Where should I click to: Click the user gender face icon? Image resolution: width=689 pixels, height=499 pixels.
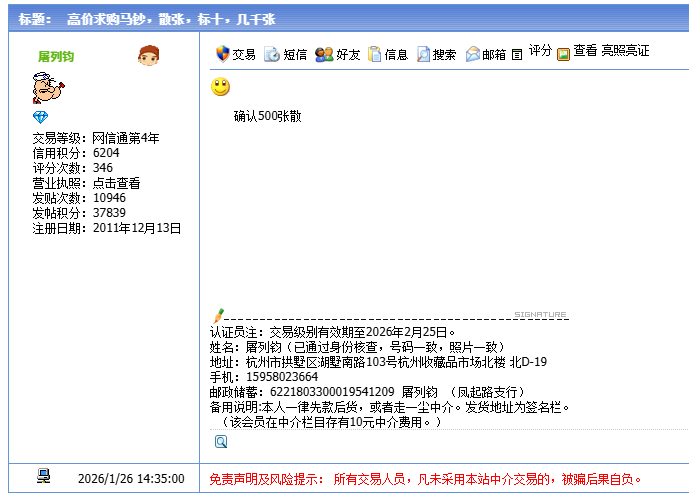pyautogui.click(x=149, y=56)
